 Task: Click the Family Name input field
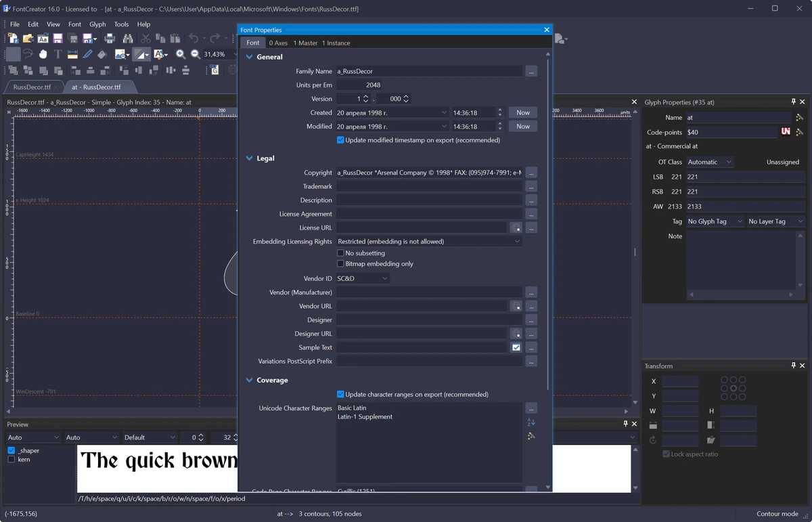pyautogui.click(x=429, y=71)
